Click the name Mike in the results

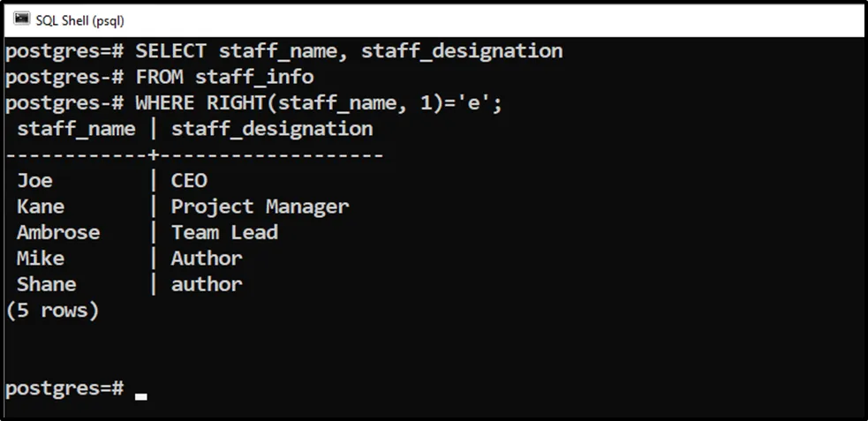pyautogui.click(x=41, y=259)
